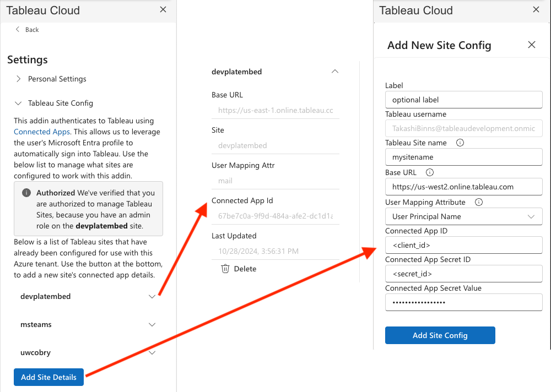Close the Add New Site Config dialog
Screen dimensions: 551x392
531,45
